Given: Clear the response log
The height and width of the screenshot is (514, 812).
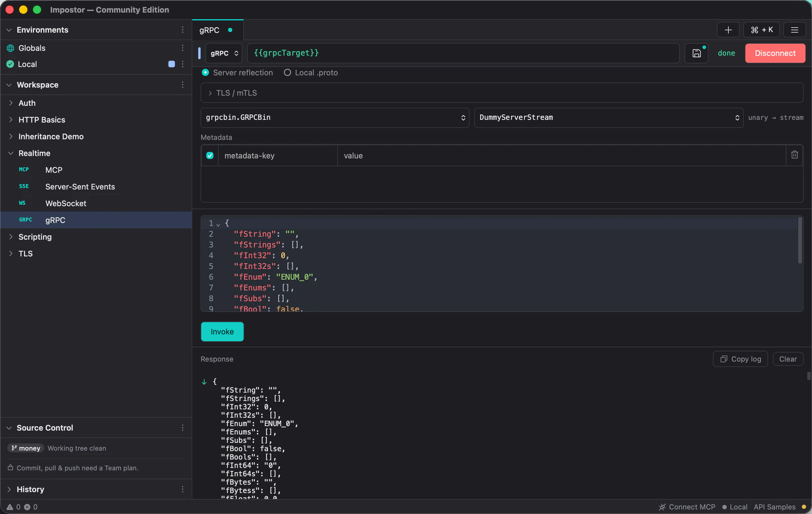Looking at the screenshot, I should [x=788, y=359].
